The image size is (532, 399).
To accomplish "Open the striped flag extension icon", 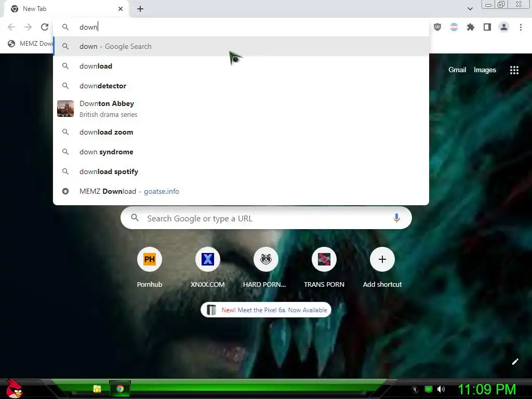I will [454, 27].
